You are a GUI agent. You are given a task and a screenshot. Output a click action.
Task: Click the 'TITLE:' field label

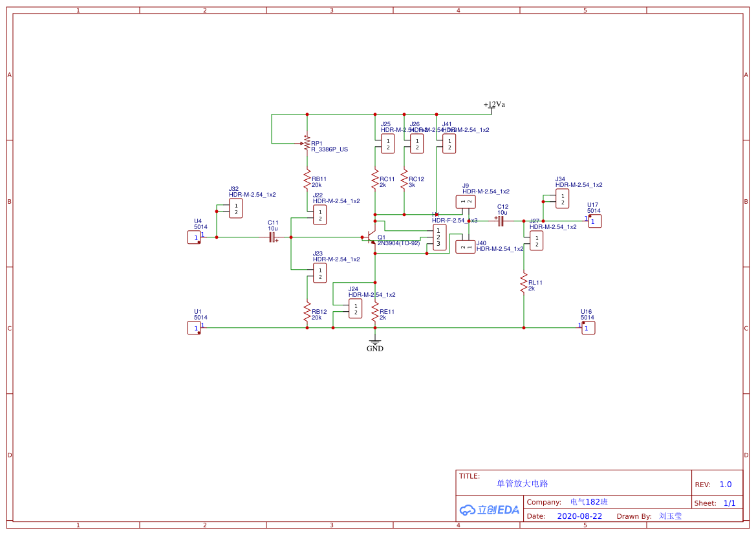pyautogui.click(x=469, y=476)
